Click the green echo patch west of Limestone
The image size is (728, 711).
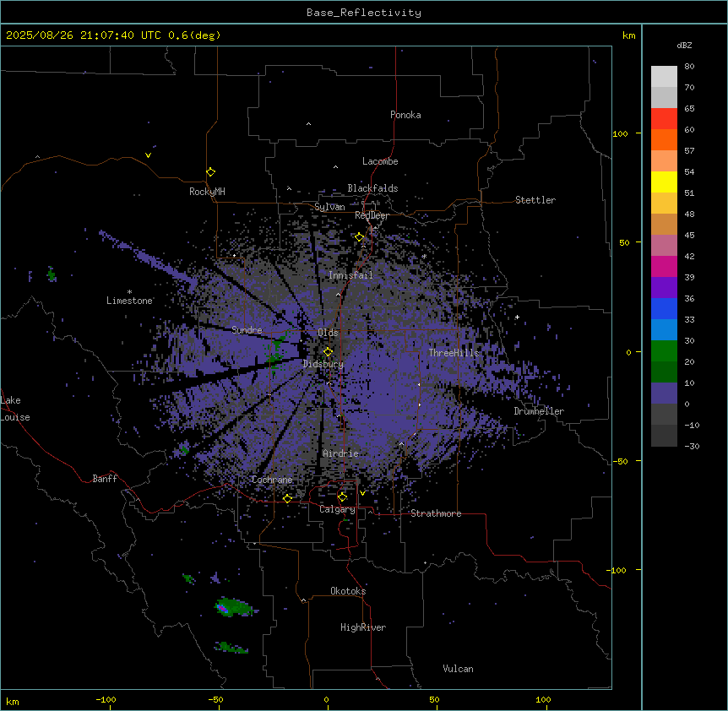(52, 274)
